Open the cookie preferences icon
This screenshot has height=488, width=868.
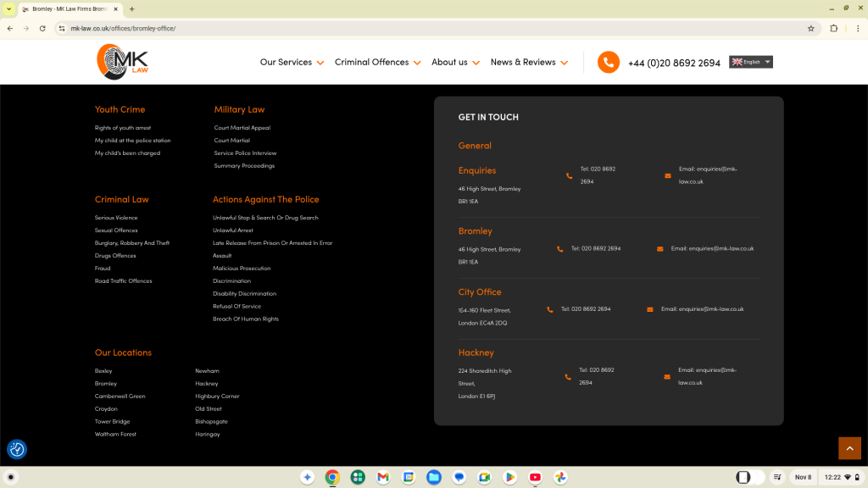tap(17, 449)
